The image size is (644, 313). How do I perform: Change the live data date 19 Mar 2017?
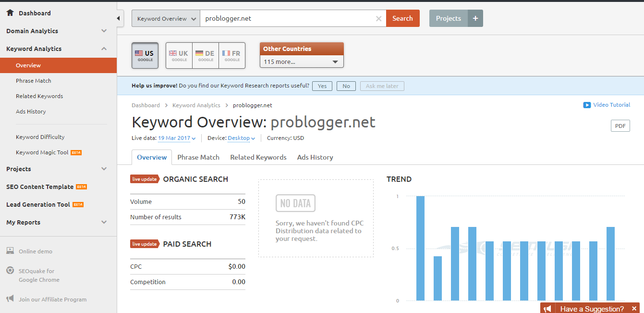(177, 138)
